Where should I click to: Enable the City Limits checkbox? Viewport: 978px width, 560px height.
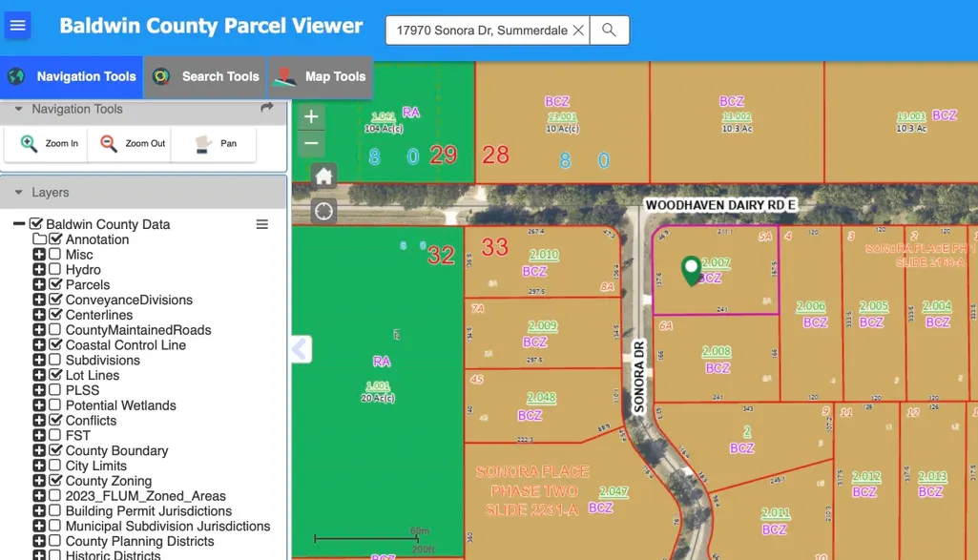pyautogui.click(x=55, y=466)
